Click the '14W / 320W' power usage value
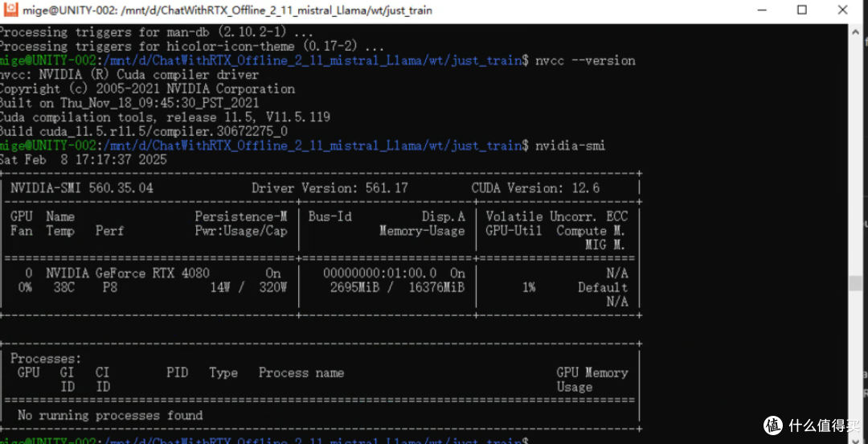This screenshot has width=868, height=444. tap(248, 288)
